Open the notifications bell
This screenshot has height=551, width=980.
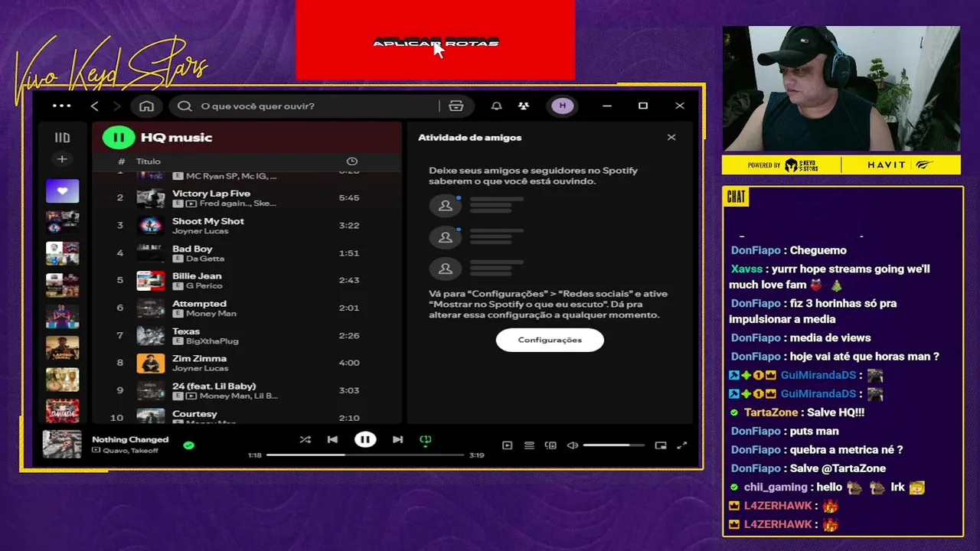(496, 106)
